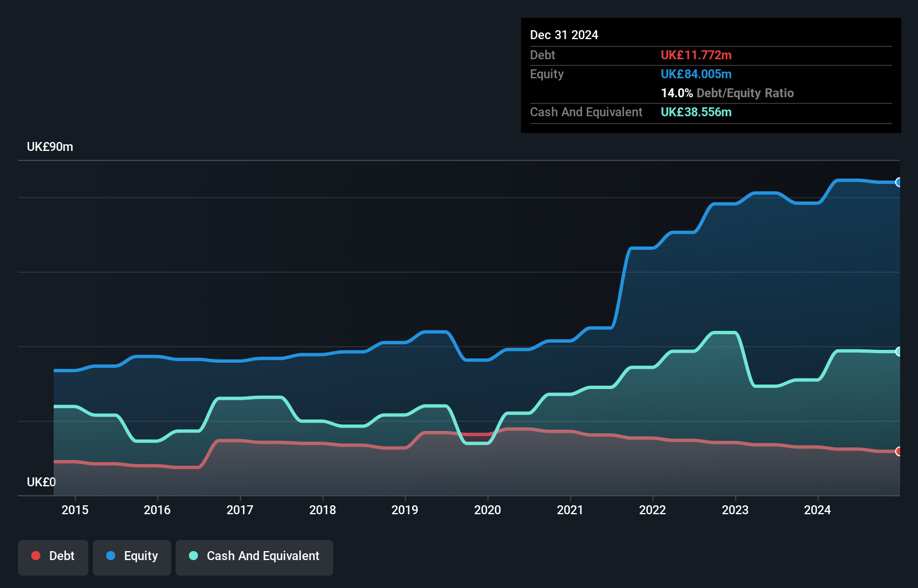Click the blue Equity legend dot
The image size is (918, 588).
coord(111,556)
